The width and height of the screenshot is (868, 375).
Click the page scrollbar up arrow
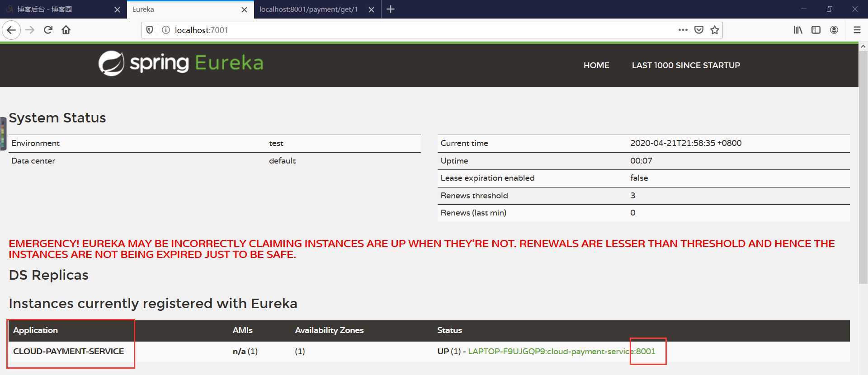[863, 46]
